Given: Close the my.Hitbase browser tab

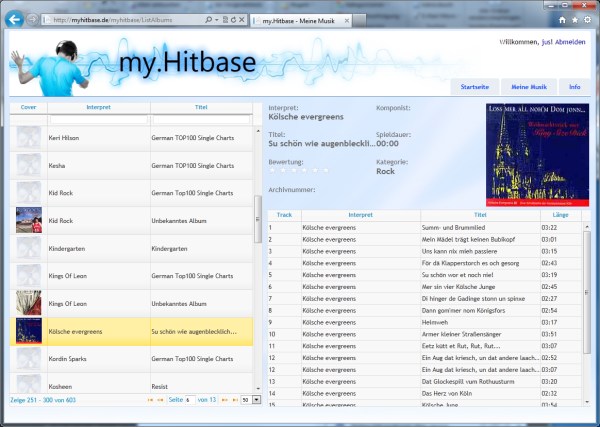Looking at the screenshot, I should tap(347, 21).
